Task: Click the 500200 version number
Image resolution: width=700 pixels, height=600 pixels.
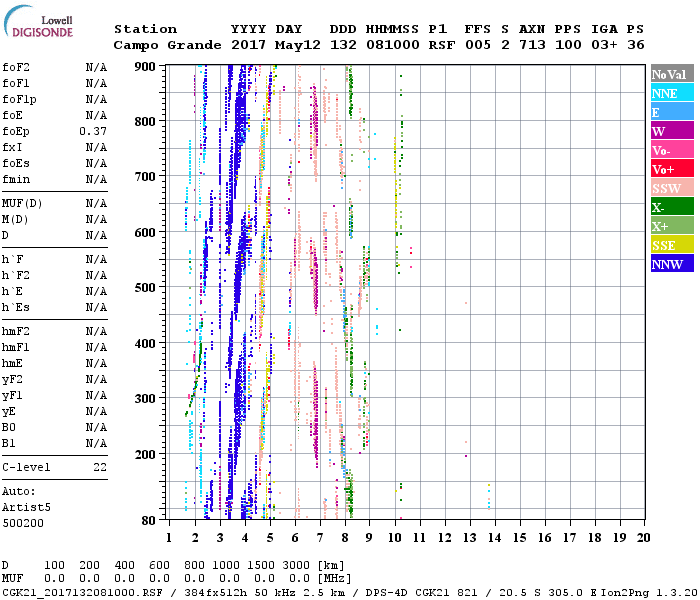Action: [x=23, y=524]
